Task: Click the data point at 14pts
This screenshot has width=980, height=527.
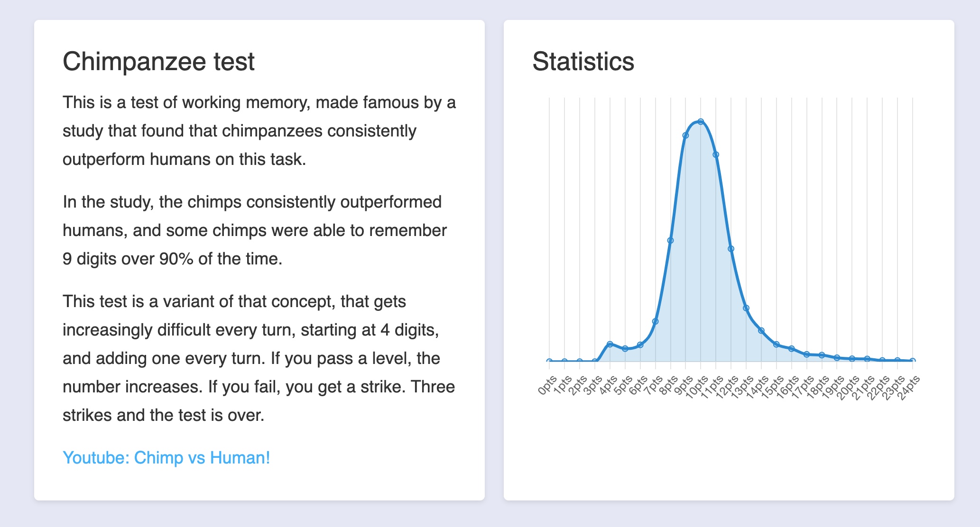Action: (x=761, y=330)
